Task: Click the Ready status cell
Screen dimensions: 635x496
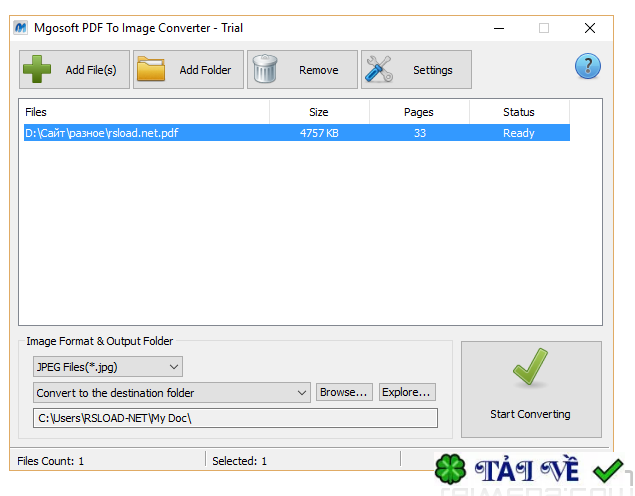Action: click(519, 133)
